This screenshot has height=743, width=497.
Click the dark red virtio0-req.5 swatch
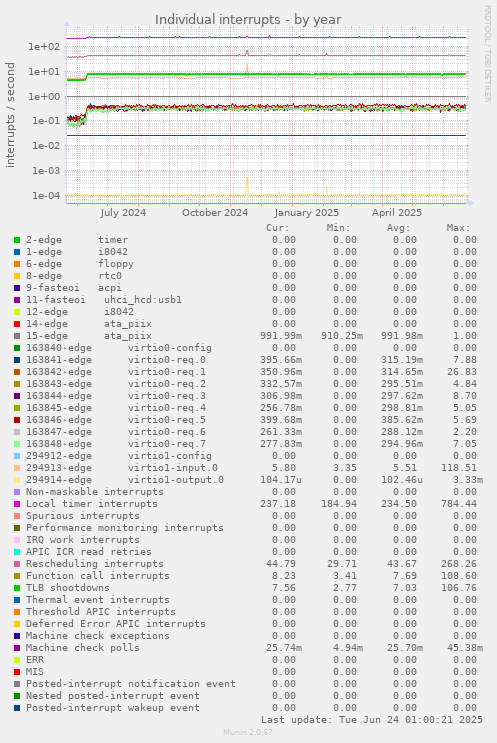[x=17, y=420]
